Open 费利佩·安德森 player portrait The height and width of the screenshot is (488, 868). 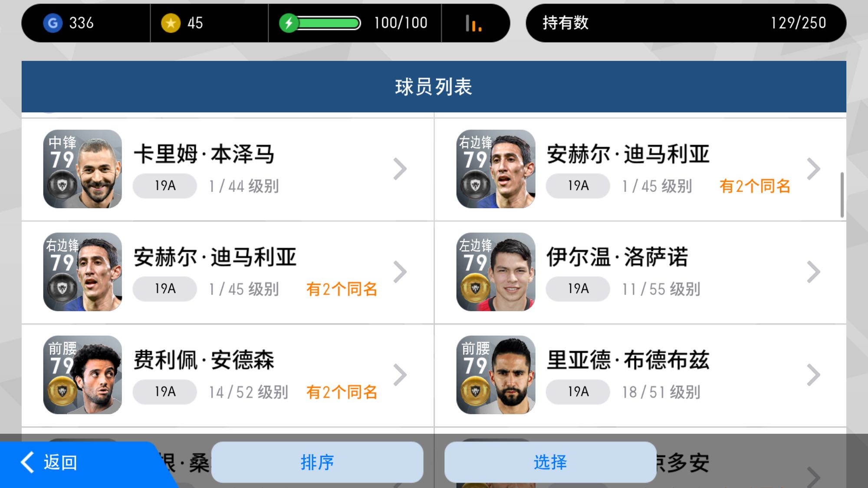pyautogui.click(x=82, y=375)
